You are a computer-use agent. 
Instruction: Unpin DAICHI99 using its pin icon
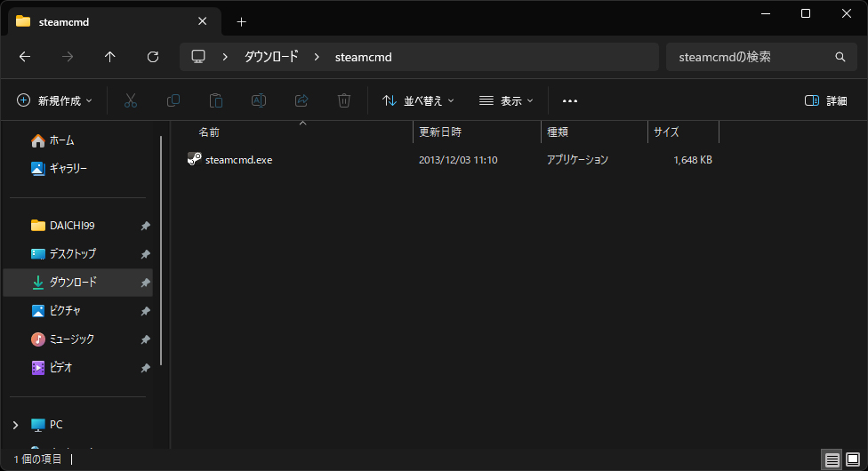pyautogui.click(x=145, y=226)
